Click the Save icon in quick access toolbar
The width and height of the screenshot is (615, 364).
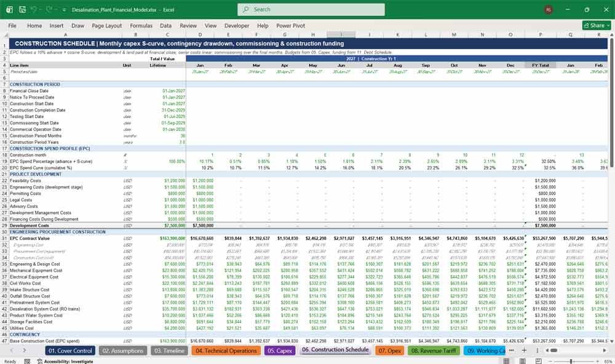coord(22,9)
